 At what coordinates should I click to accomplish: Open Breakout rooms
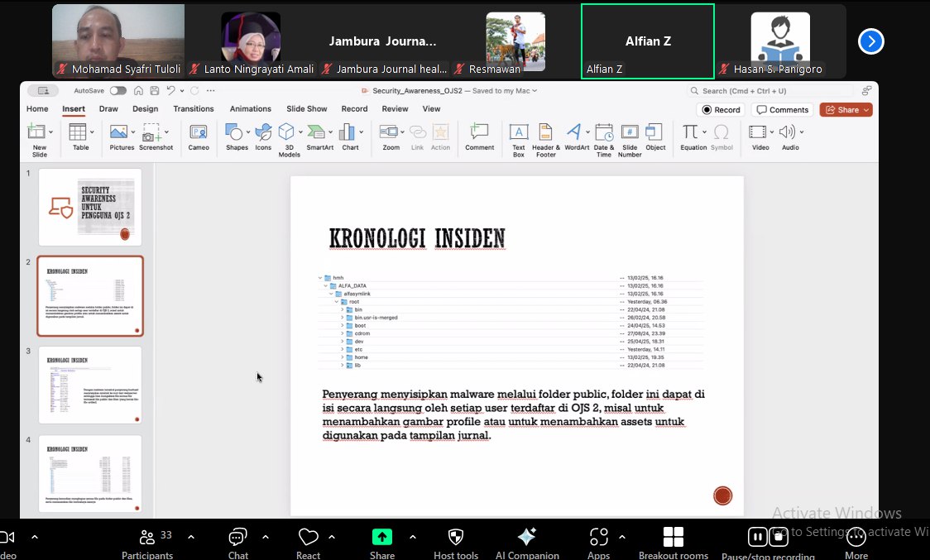[x=674, y=543]
